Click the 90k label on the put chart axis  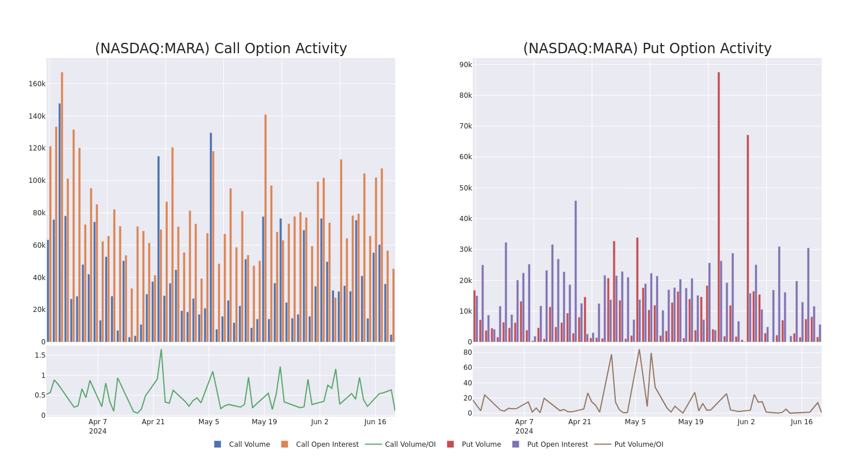(x=466, y=65)
